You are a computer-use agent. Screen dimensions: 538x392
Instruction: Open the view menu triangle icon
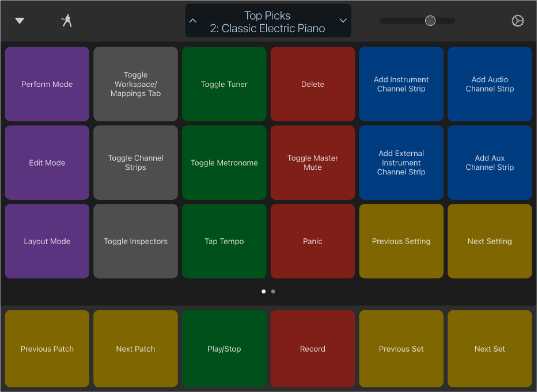(20, 21)
